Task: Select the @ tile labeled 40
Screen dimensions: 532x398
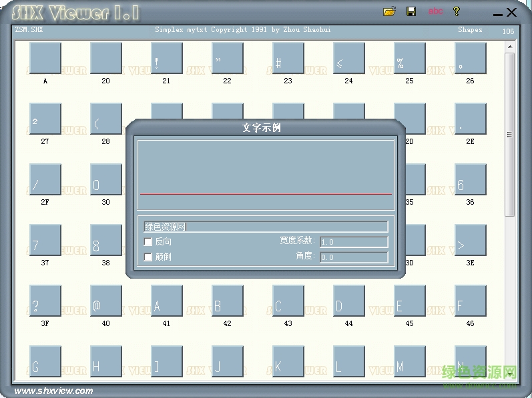Action: pos(106,301)
